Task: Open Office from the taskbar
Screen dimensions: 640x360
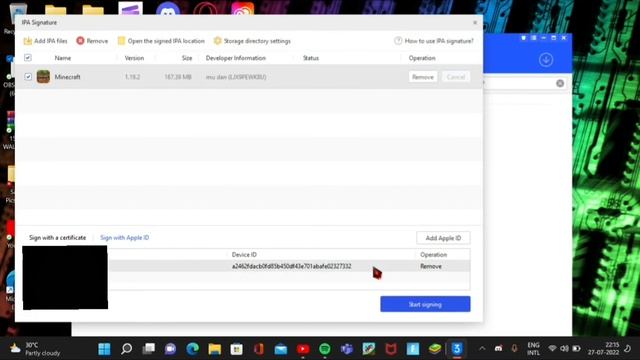Action: 259,349
